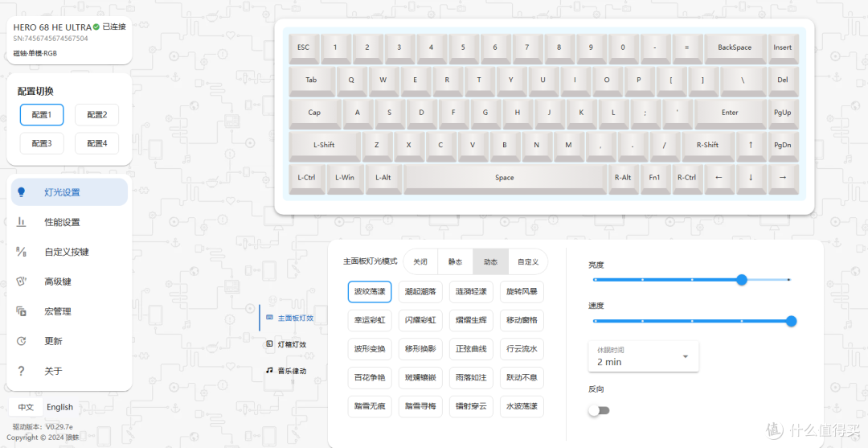Open 关于 via the question mark icon
Image resolution: width=868 pixels, height=448 pixels.
(x=21, y=371)
